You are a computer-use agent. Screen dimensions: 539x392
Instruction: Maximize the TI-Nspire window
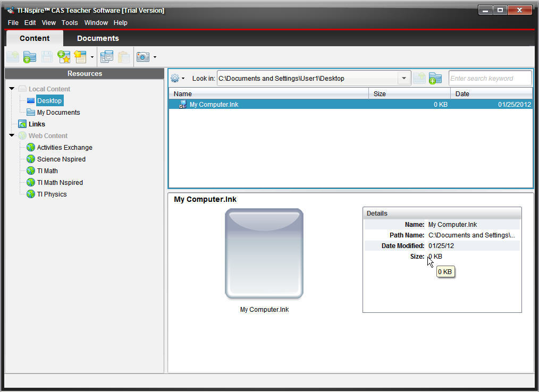pos(500,10)
